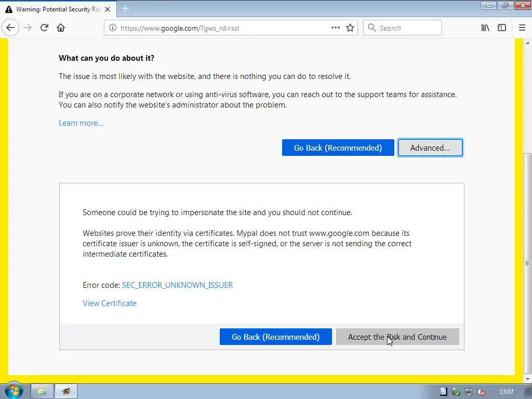Select the Mypal browser taskbar icon

(x=66, y=392)
